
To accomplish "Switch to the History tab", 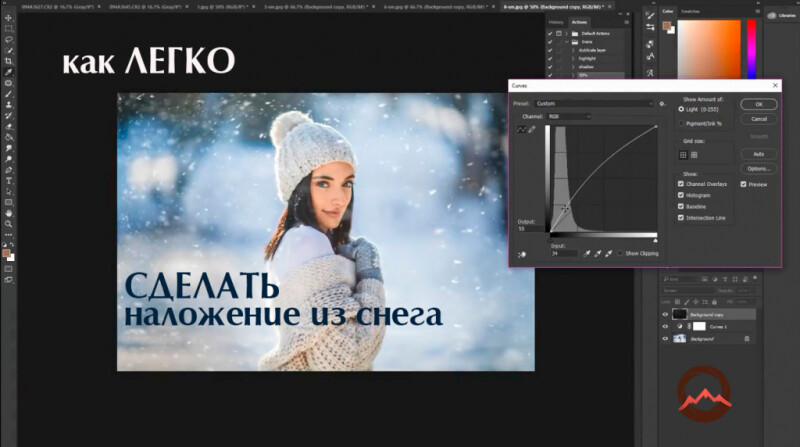I will 556,22.
